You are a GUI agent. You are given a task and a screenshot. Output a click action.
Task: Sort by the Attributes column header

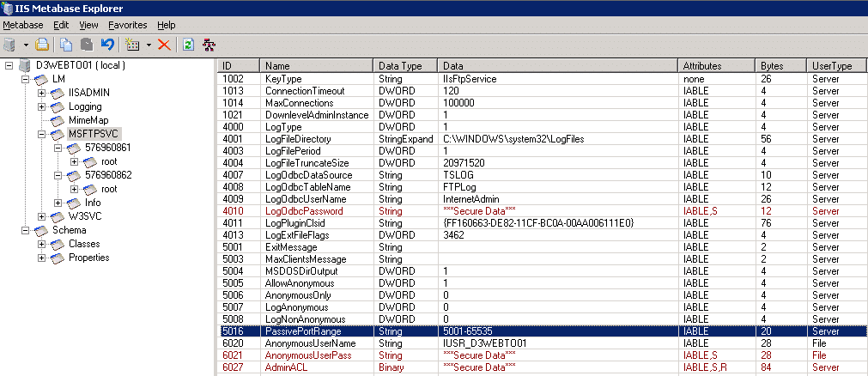tap(718, 66)
